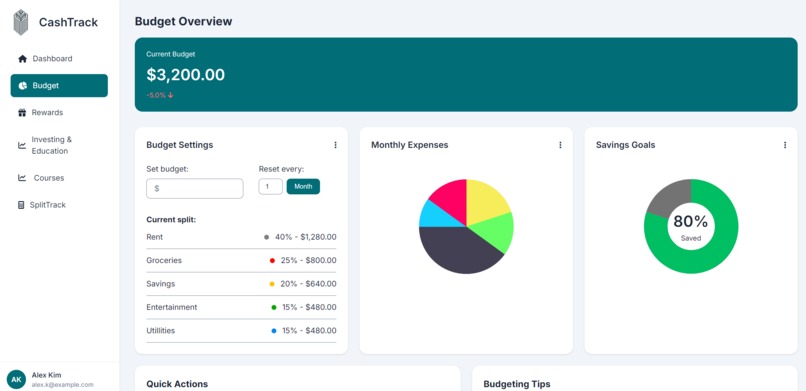Click the CashTrack building logo icon
The width and height of the screenshot is (806, 391).
21,22
